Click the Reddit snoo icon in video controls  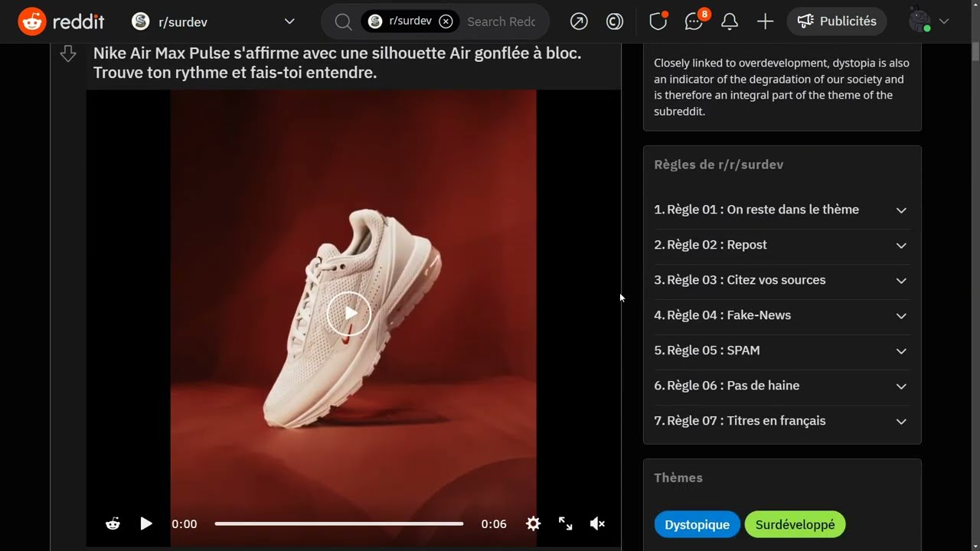[113, 523]
